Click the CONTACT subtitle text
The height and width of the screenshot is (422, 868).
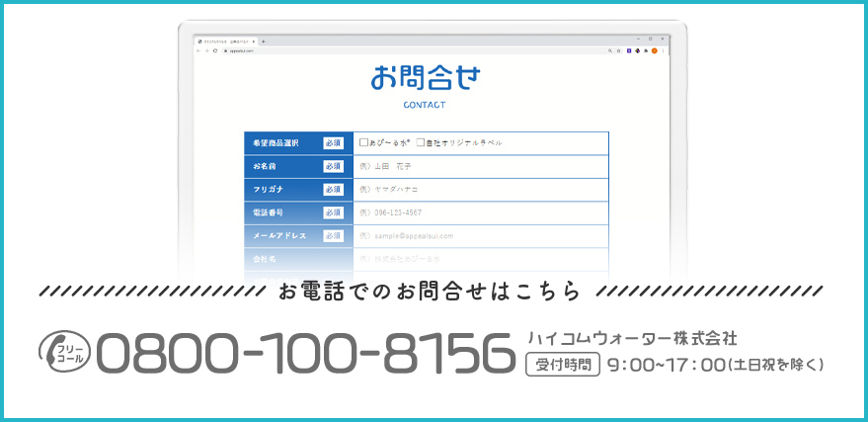tap(424, 105)
